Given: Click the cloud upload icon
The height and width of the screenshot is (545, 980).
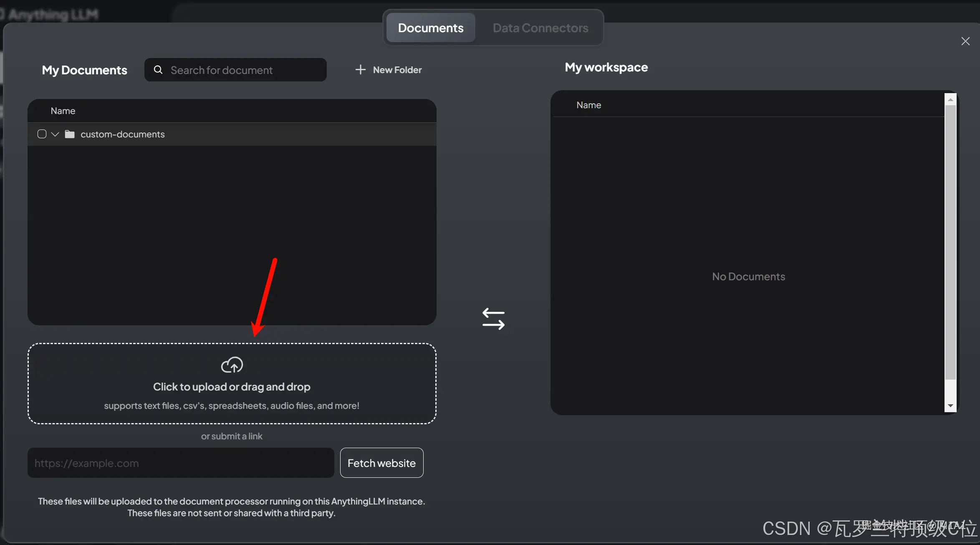Looking at the screenshot, I should coord(232,365).
